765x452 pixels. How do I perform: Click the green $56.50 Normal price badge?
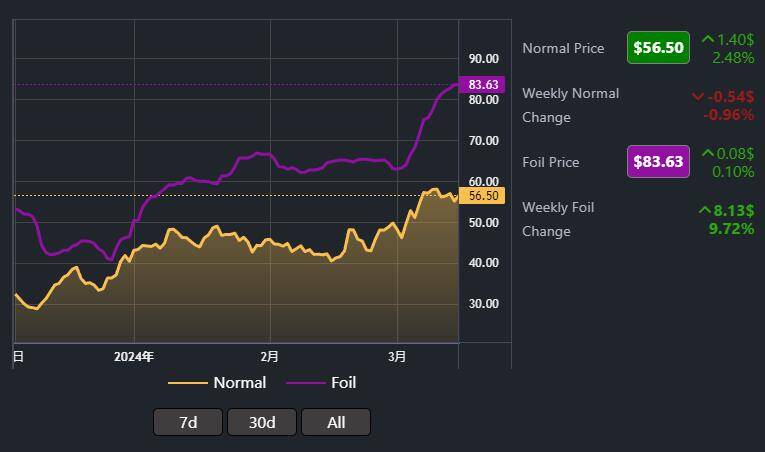click(659, 47)
